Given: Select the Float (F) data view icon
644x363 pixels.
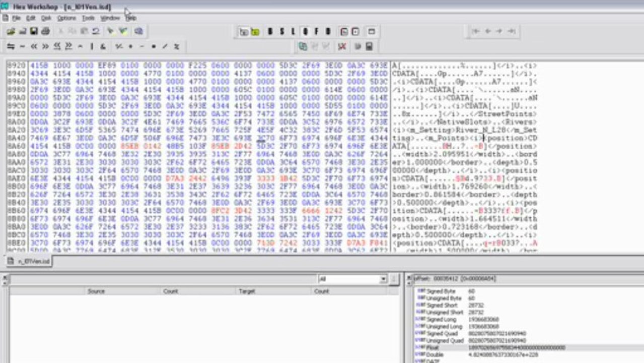Looking at the screenshot, I should (317, 32).
